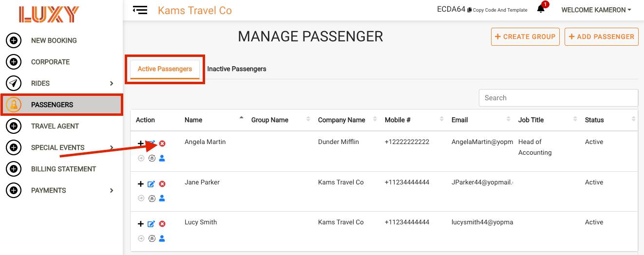
Task: Click the New Booking plus-circle icon
Action: pyautogui.click(x=14, y=40)
